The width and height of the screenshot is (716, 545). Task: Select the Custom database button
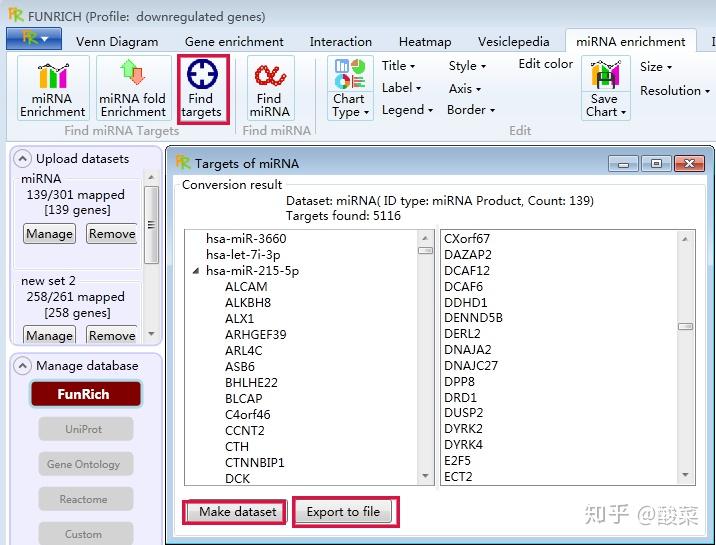[x=86, y=534]
